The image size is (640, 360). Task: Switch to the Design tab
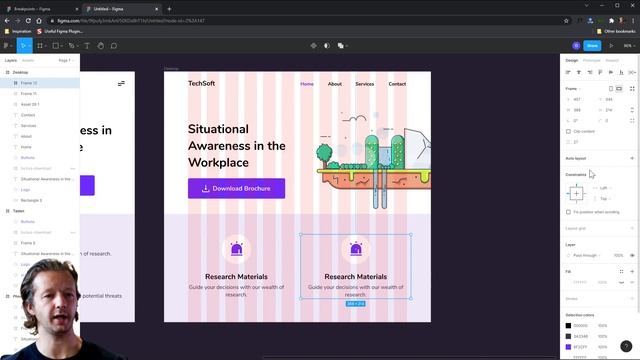click(x=571, y=60)
